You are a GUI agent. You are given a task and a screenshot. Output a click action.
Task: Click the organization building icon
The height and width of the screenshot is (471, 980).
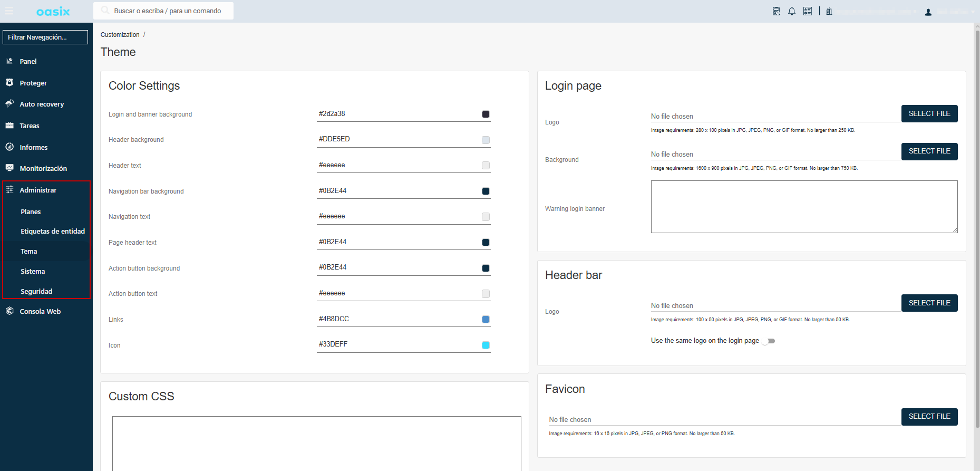point(829,12)
